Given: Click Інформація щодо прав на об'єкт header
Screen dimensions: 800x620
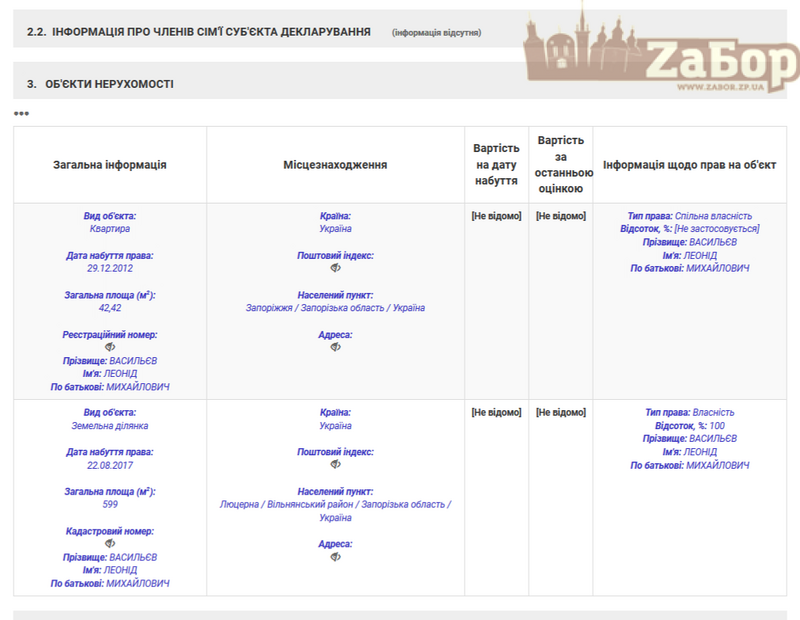Looking at the screenshot, I should point(690,165).
